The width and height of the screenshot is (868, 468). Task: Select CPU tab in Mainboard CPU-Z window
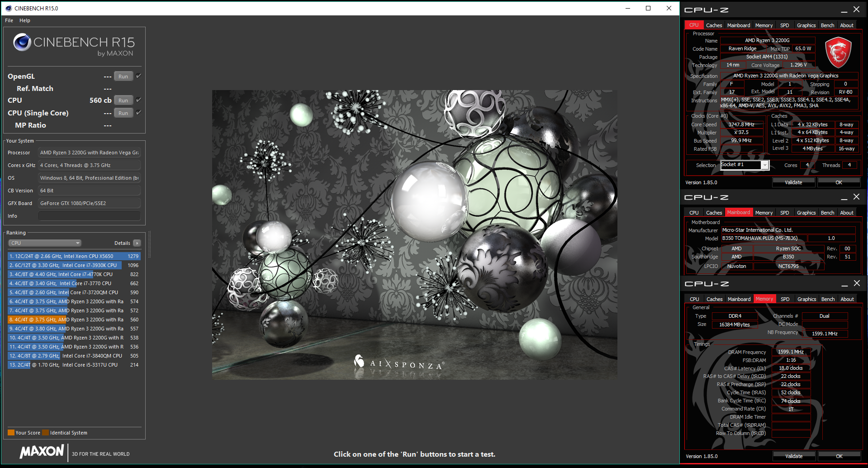[694, 213]
